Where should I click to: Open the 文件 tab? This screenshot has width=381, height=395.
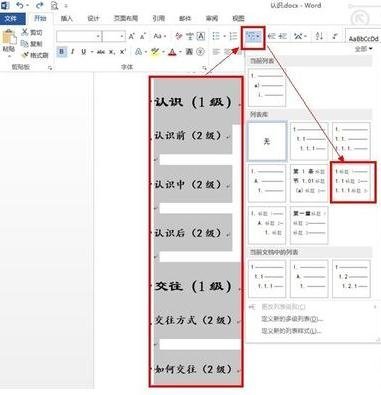click(12, 19)
